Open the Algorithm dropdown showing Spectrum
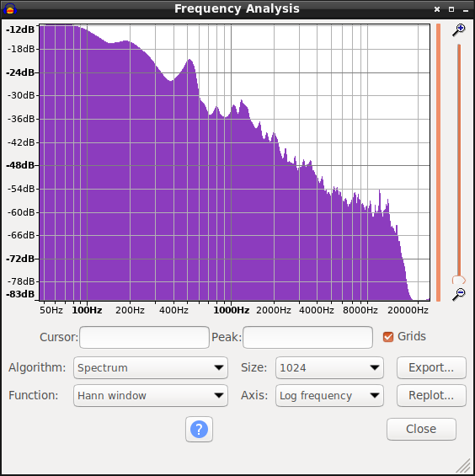The width and height of the screenshot is (475, 476). pos(151,367)
